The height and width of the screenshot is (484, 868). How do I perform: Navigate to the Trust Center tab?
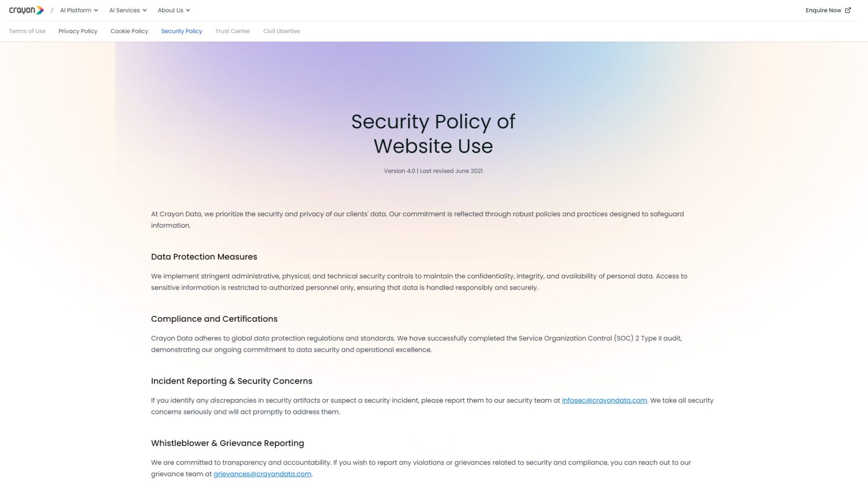pos(232,31)
